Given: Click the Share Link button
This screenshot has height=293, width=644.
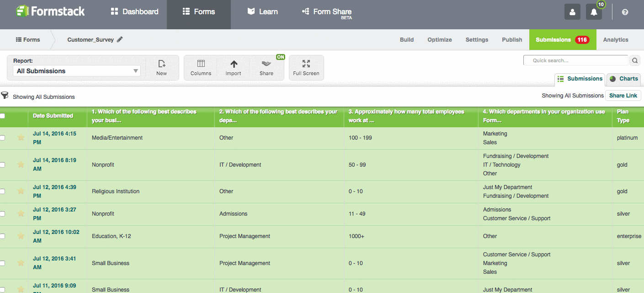Looking at the screenshot, I should pyautogui.click(x=623, y=96).
